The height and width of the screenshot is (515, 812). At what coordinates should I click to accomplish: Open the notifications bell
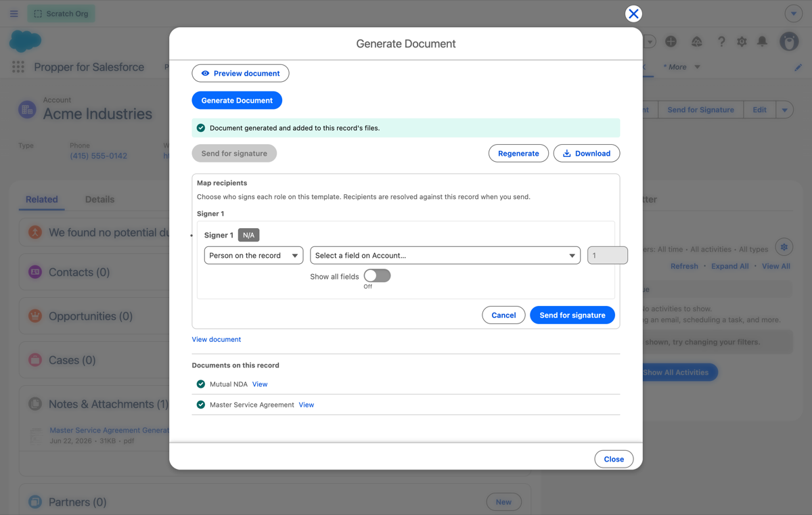[x=762, y=41]
